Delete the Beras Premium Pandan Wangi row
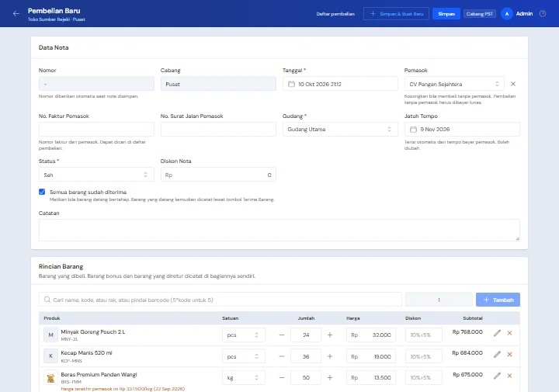Viewport: 559px width, 392px height. coord(509,376)
